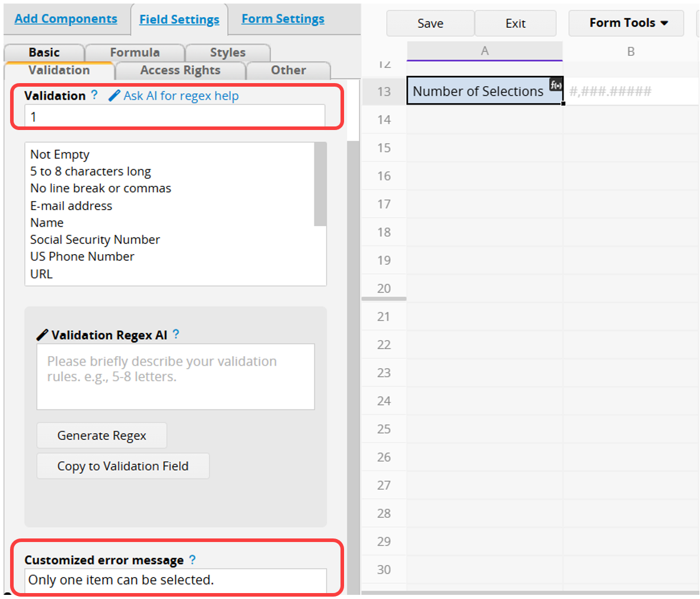Screen dimensions: 700x599
Task: Click help icon next to Customized error message
Action: point(192,559)
